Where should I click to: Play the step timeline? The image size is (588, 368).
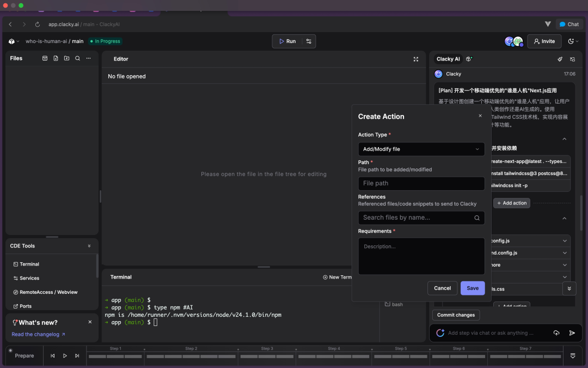(x=65, y=355)
